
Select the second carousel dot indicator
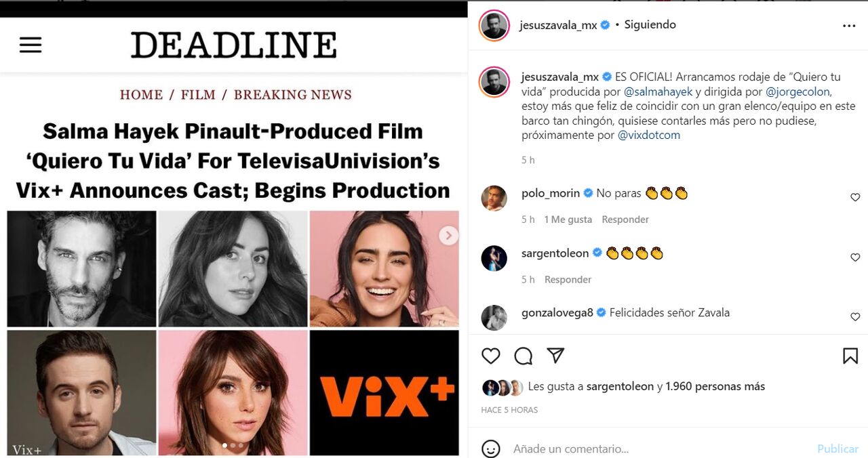pos(233,445)
